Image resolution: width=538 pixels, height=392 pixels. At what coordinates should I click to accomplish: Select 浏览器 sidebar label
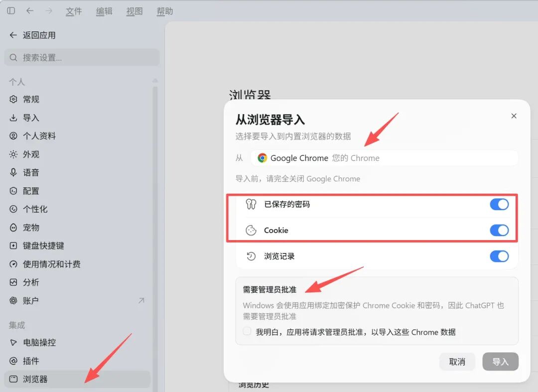pos(35,379)
